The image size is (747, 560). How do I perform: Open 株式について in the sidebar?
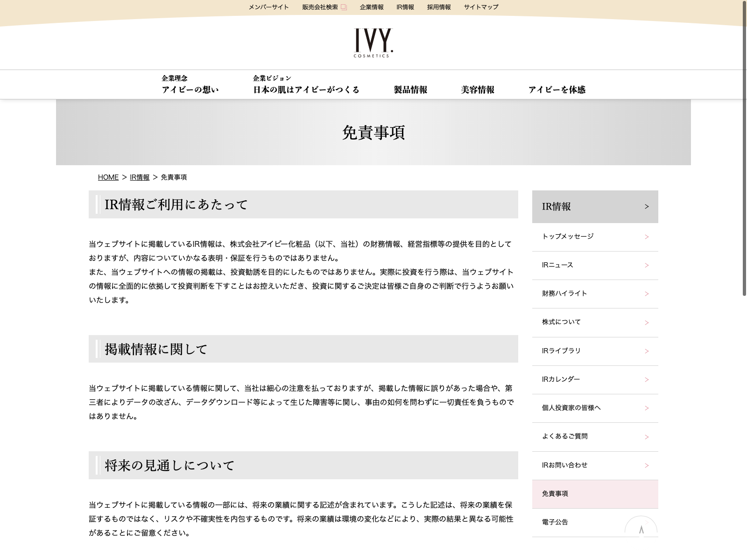click(561, 322)
